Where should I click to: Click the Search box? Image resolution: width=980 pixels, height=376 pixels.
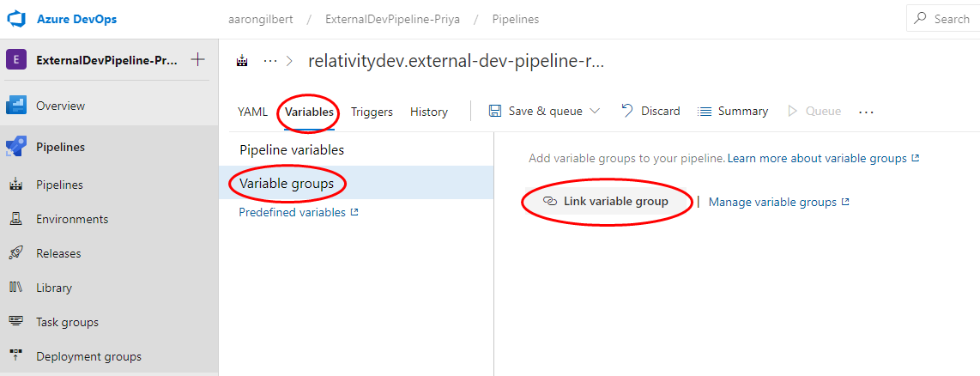943,19
